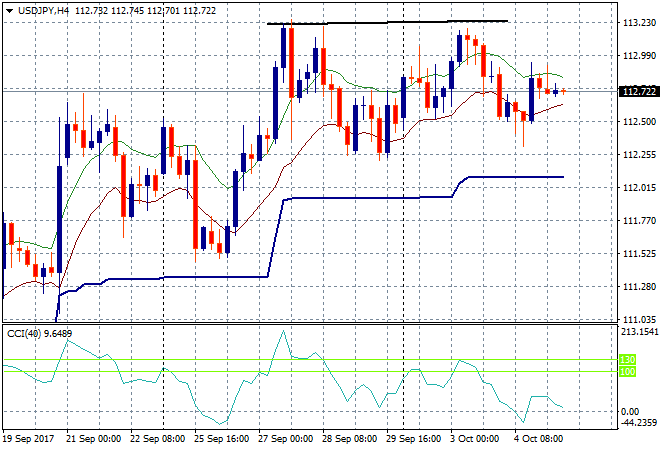Image resolution: width=660 pixels, height=450 pixels.
Task: Click the 112.015 price axis label
Action: pos(639,188)
